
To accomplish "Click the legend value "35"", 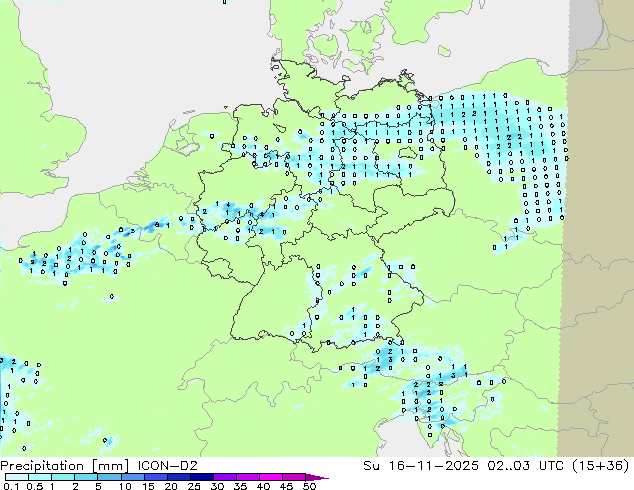I will pyautogui.click(x=240, y=486).
